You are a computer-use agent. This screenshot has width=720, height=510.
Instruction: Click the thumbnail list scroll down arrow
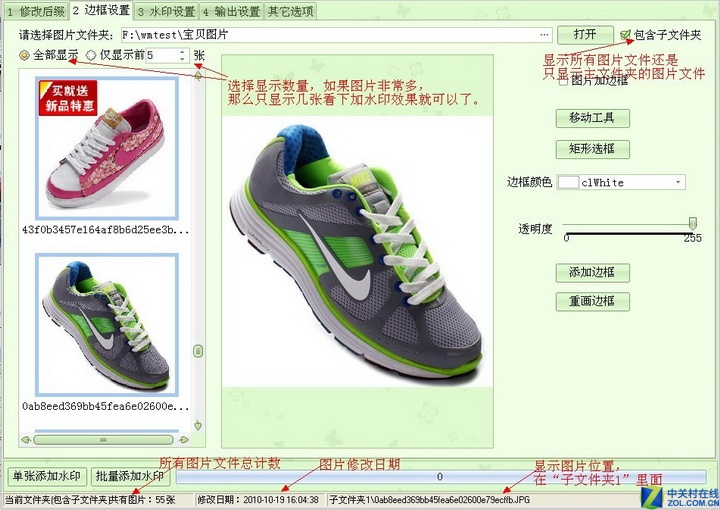click(198, 425)
